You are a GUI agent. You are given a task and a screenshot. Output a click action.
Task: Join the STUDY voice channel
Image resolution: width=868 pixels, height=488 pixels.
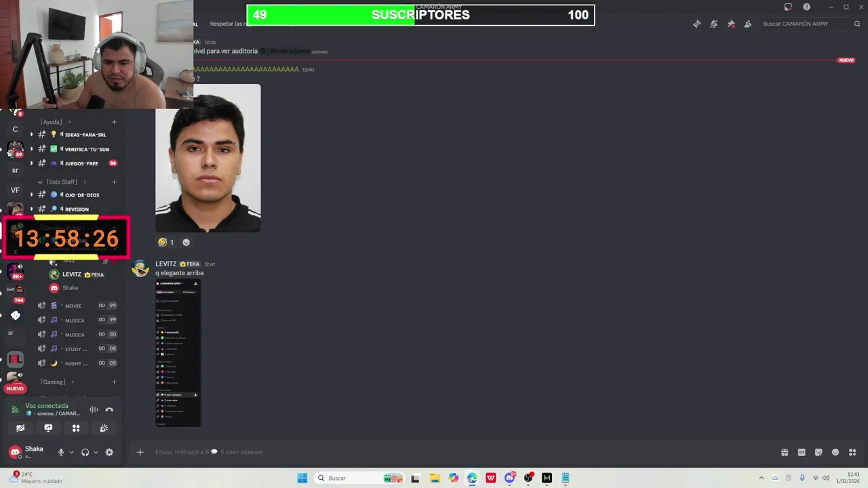pos(77,348)
